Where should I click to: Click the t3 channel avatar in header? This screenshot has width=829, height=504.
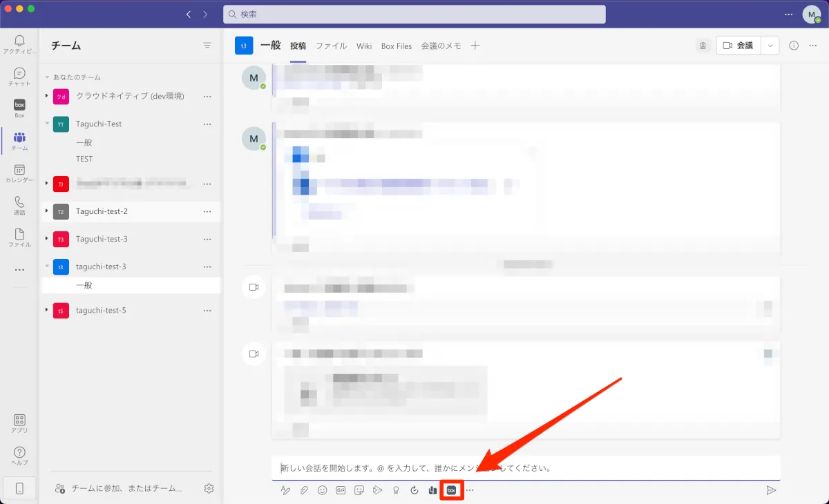point(244,46)
